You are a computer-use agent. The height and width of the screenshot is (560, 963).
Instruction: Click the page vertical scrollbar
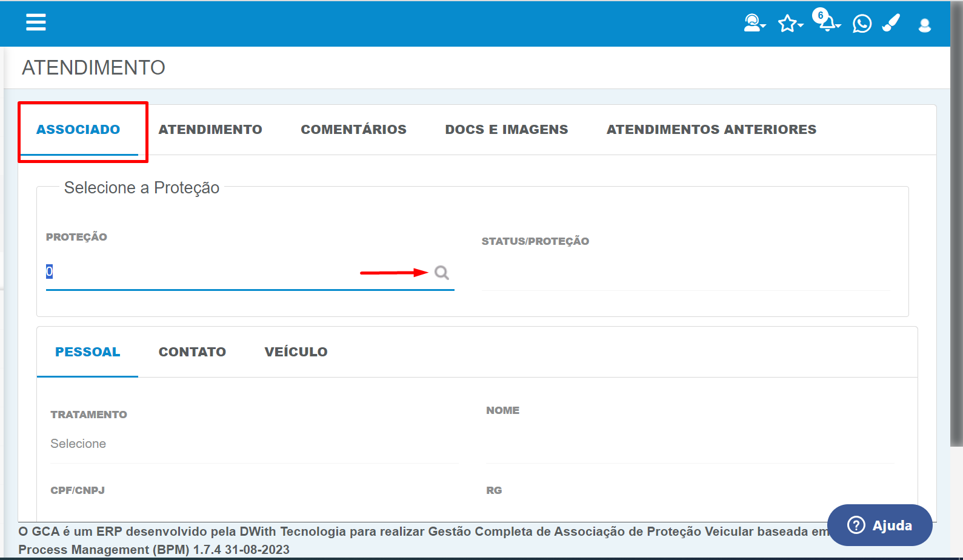click(x=957, y=224)
